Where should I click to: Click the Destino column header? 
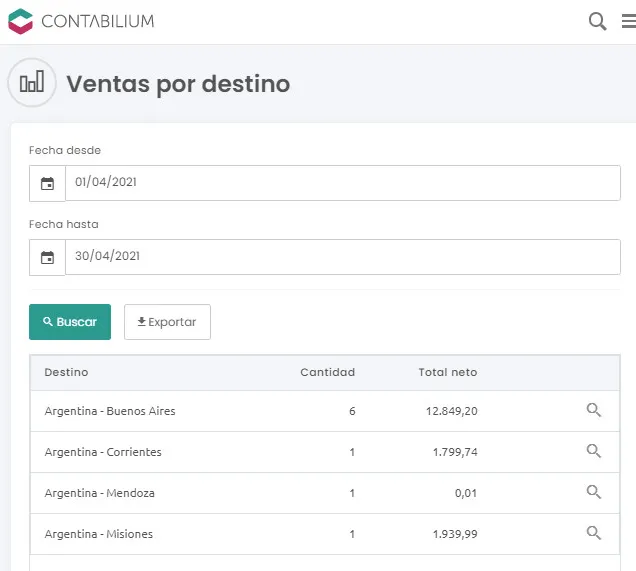tap(66, 372)
